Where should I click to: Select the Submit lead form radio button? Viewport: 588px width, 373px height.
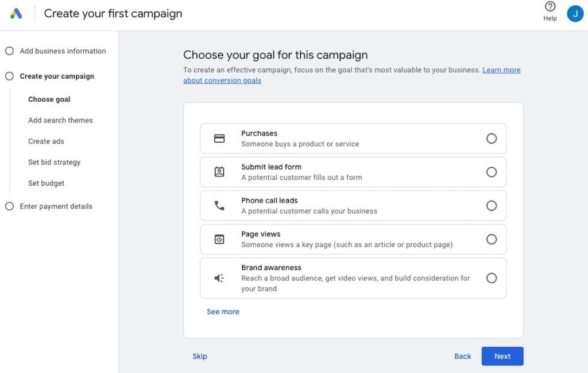point(492,172)
